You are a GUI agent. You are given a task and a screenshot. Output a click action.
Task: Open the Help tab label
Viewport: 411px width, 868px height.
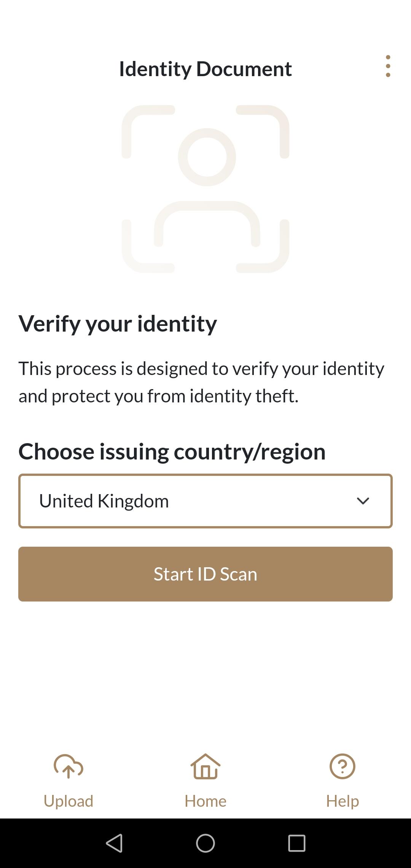pos(342,801)
